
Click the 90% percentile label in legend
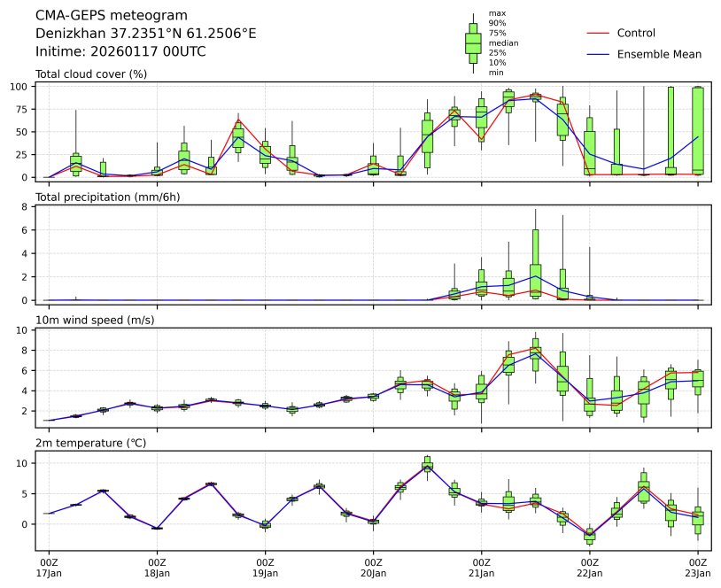(x=497, y=23)
